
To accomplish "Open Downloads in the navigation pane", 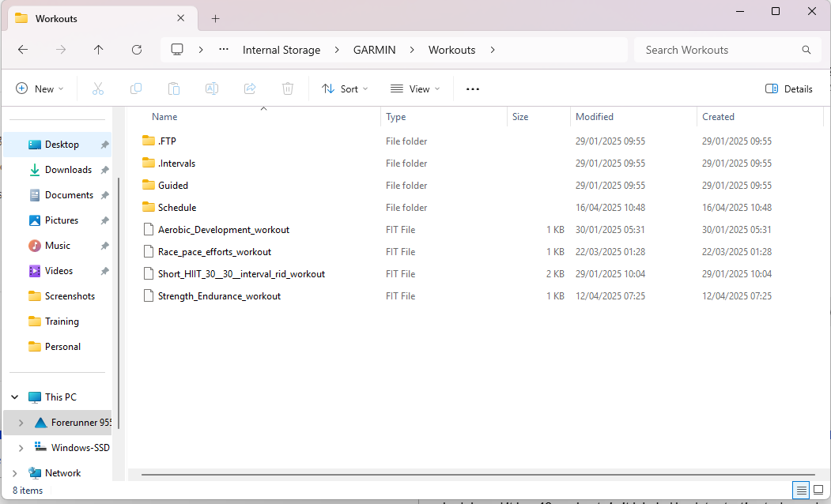I will coord(58,170).
